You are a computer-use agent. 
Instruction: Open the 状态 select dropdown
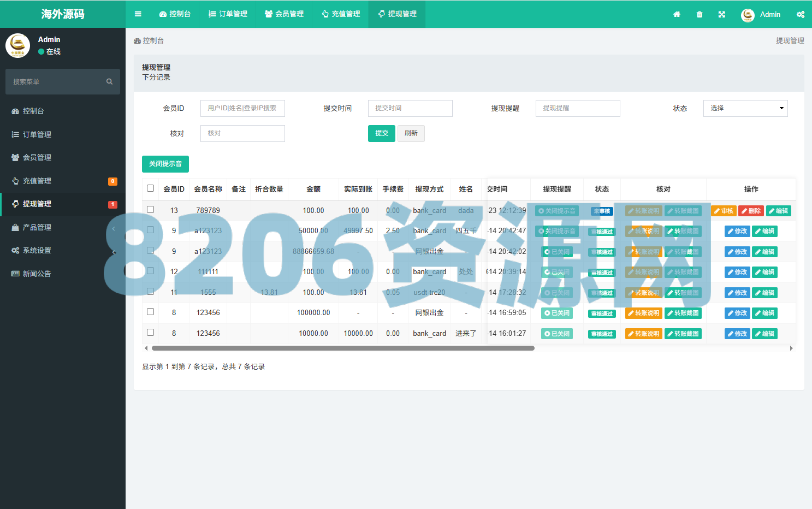[x=745, y=108]
